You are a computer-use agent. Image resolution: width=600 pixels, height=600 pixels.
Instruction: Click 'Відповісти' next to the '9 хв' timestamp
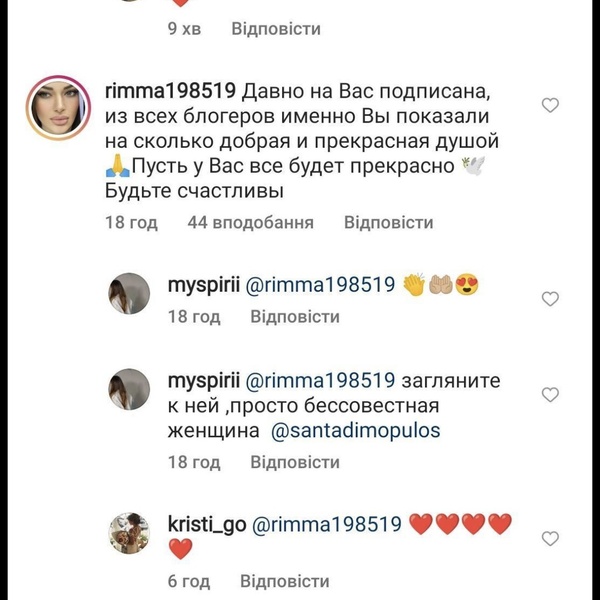click(275, 28)
